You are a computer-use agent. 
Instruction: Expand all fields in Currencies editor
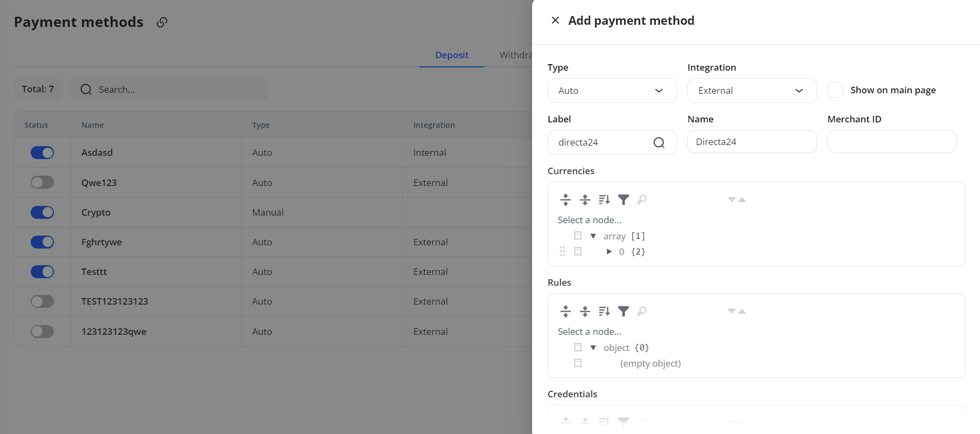tap(565, 199)
